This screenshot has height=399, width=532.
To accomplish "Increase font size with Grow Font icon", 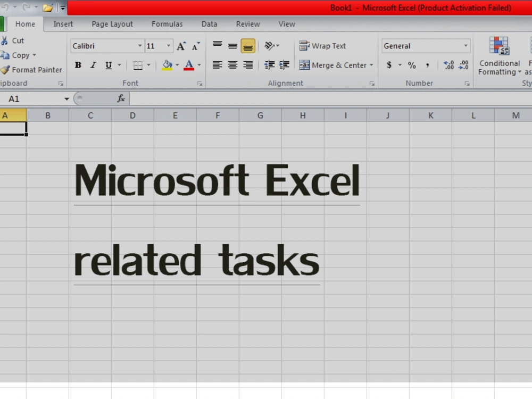I will tap(181, 46).
